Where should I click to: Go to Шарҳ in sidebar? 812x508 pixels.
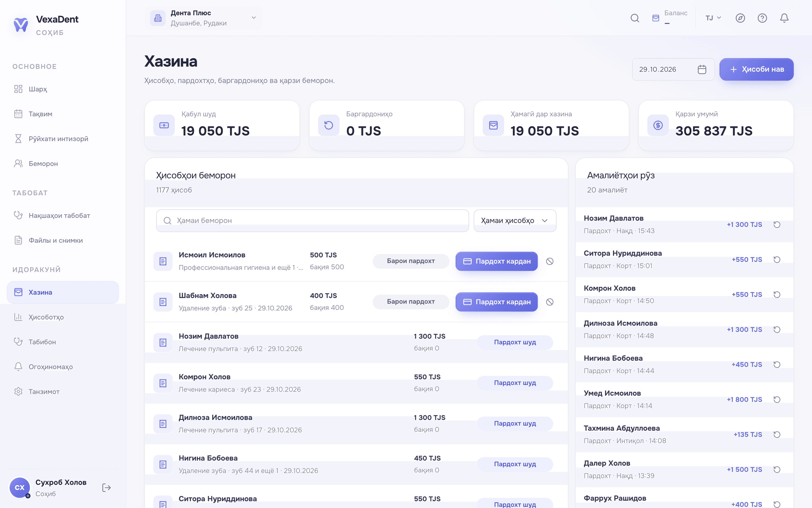[x=63, y=89]
